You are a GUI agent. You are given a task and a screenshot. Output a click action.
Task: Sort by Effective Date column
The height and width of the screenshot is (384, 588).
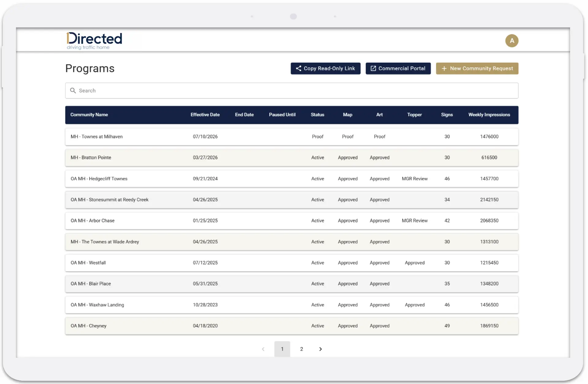click(x=205, y=115)
